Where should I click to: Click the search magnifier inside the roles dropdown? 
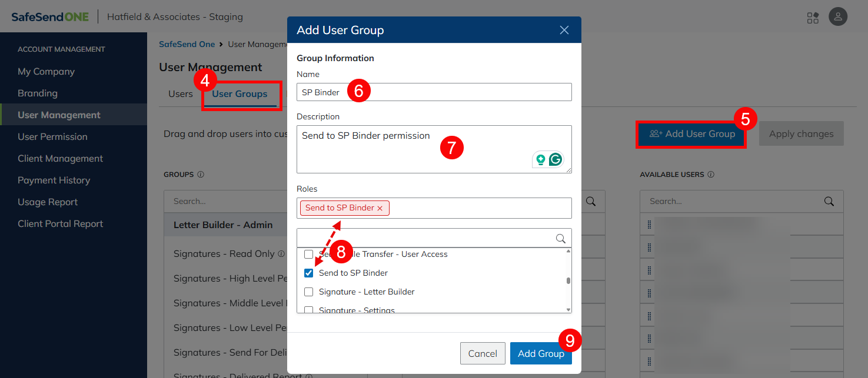[560, 238]
